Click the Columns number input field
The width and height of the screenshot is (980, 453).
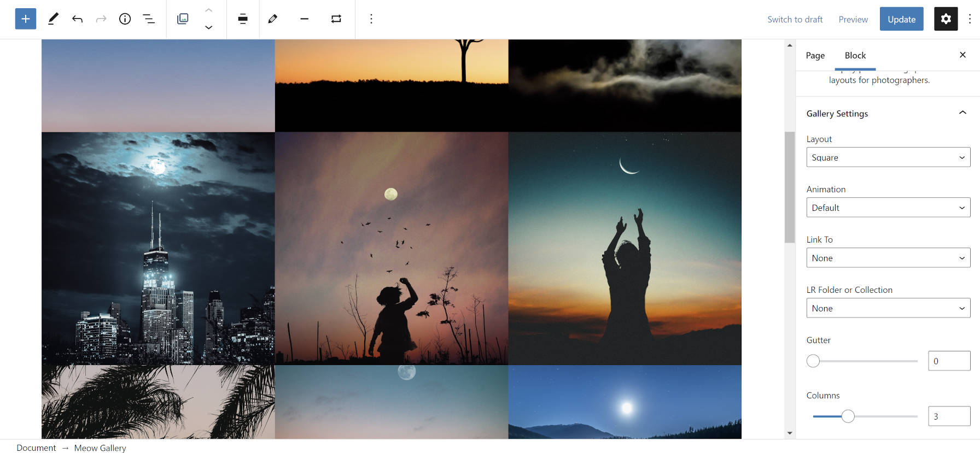tap(949, 416)
